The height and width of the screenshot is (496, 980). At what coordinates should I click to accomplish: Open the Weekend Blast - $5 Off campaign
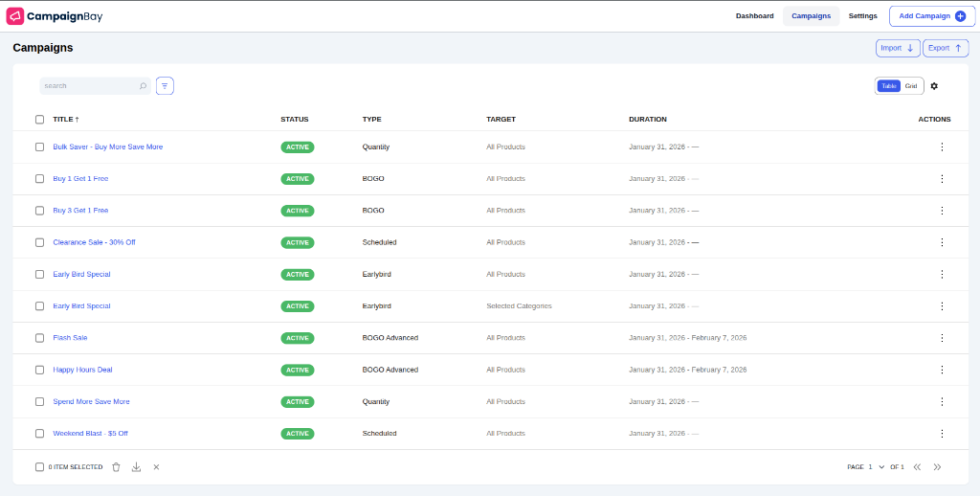click(90, 434)
